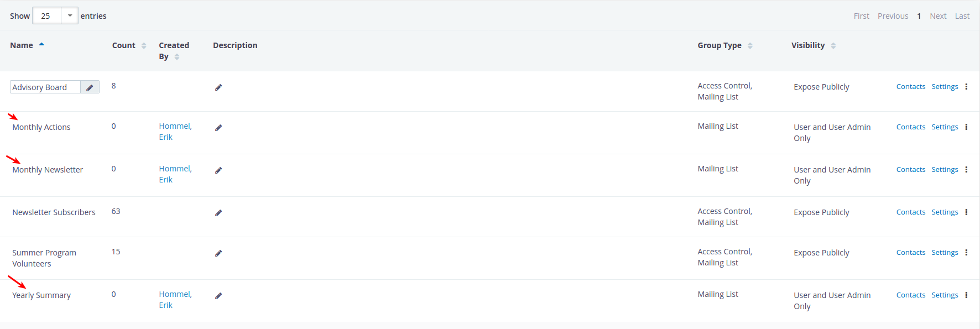
Task: Click the Advisory Board name input field
Action: click(45, 87)
